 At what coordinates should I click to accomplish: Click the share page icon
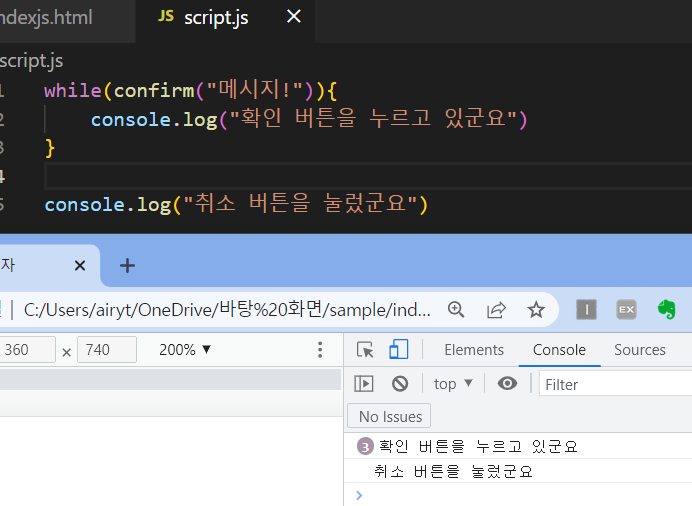click(x=496, y=310)
